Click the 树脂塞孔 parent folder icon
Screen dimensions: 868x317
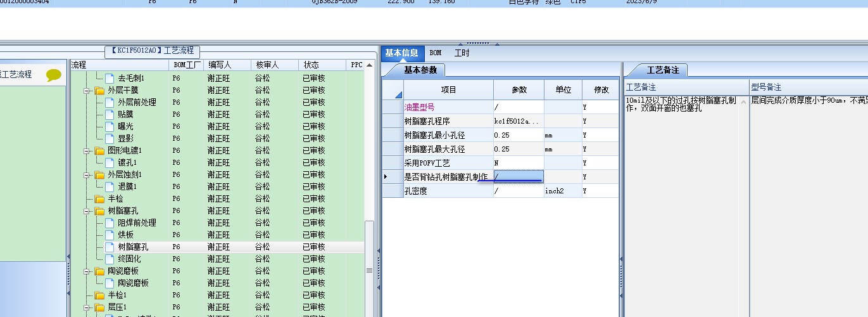pyautogui.click(x=99, y=210)
